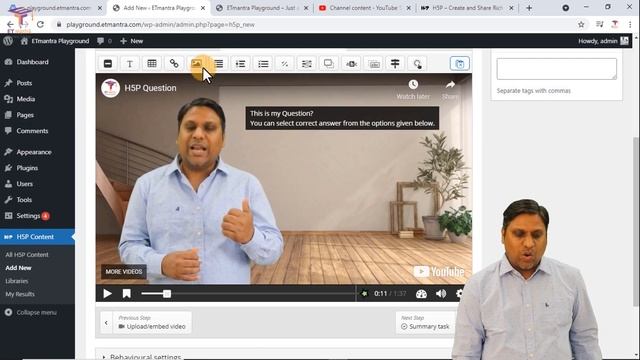The height and width of the screenshot is (360, 640).
Task: Click the WordPress logo in admin bar
Action: click(x=8, y=41)
